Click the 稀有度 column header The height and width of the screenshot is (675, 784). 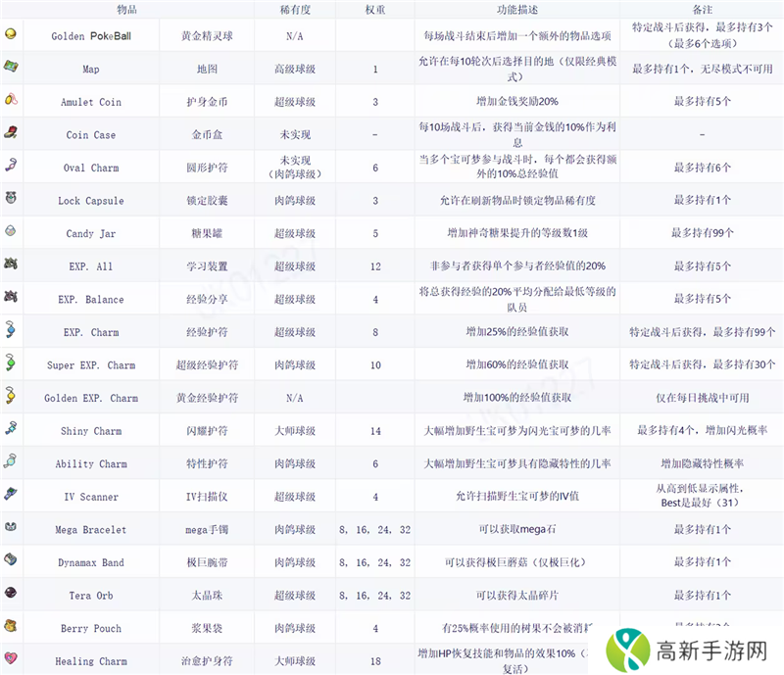(294, 9)
